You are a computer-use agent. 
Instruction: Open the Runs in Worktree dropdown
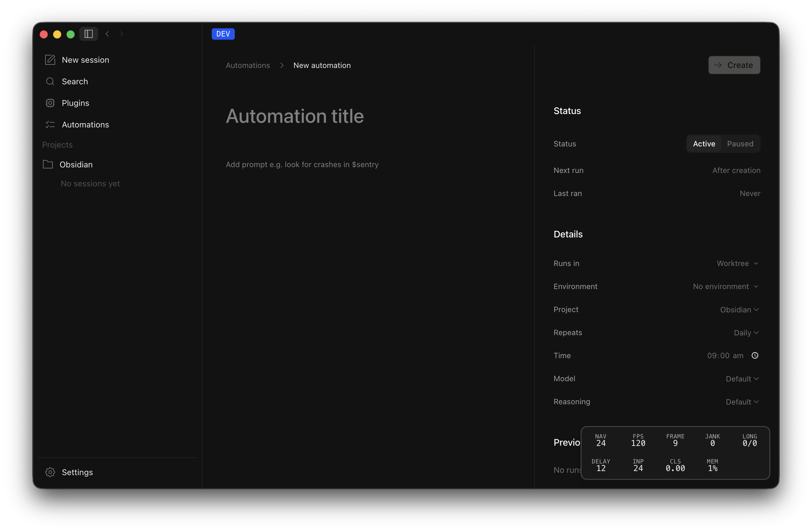pos(738,263)
